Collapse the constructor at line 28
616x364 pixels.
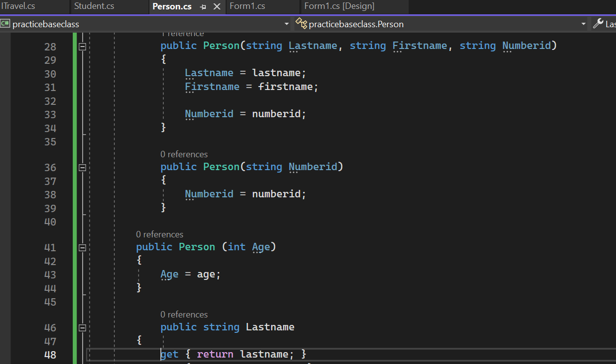tap(82, 46)
